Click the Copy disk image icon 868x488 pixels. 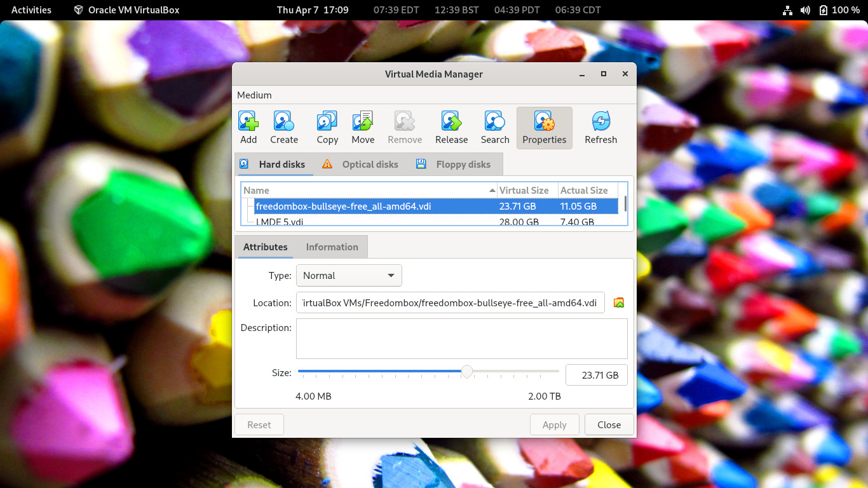tap(327, 121)
